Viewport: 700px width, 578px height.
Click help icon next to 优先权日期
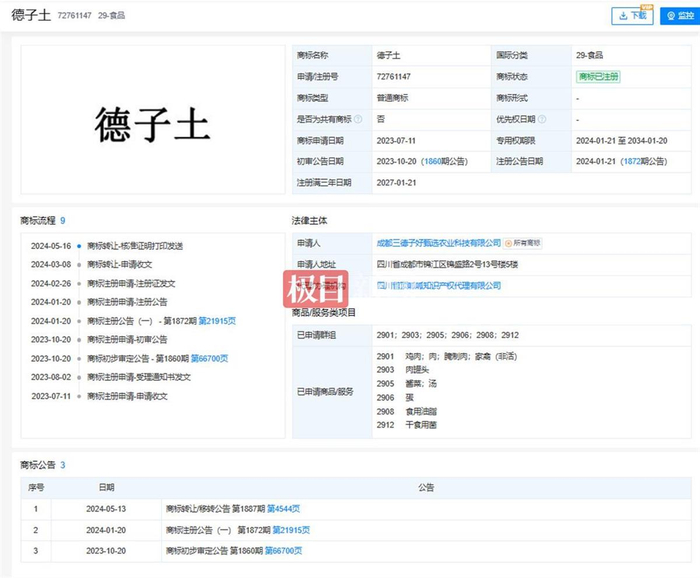click(542, 119)
